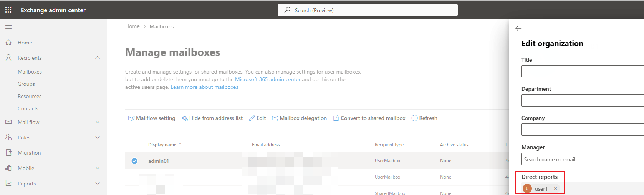Open the app launcher waffle icon
The height and width of the screenshot is (195, 644).
[x=8, y=10]
